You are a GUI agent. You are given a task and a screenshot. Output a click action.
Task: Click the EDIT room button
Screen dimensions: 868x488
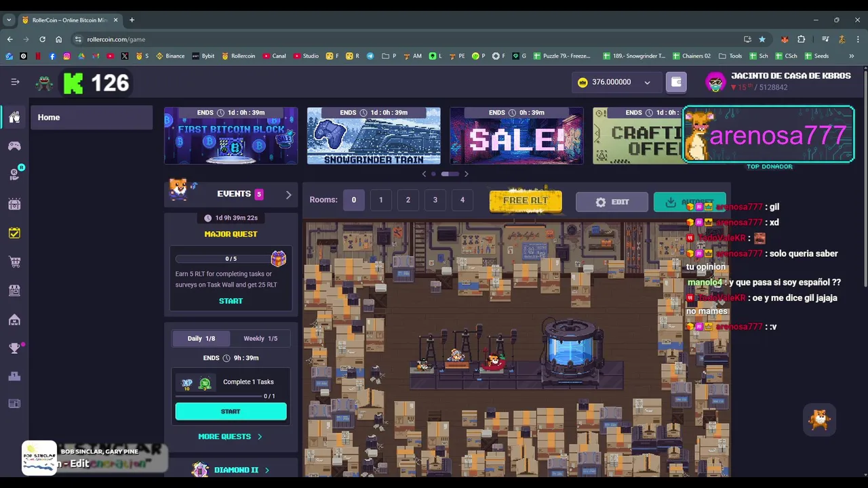click(612, 202)
